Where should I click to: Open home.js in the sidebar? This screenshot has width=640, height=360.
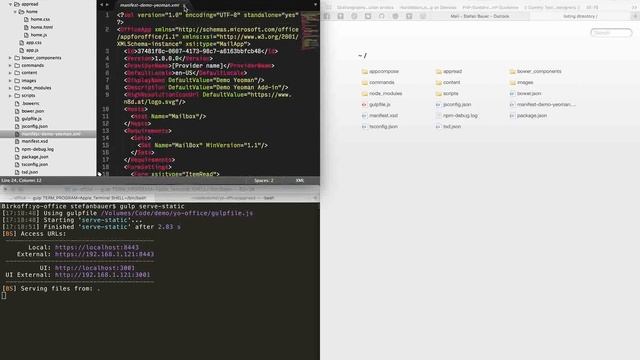[x=39, y=35]
